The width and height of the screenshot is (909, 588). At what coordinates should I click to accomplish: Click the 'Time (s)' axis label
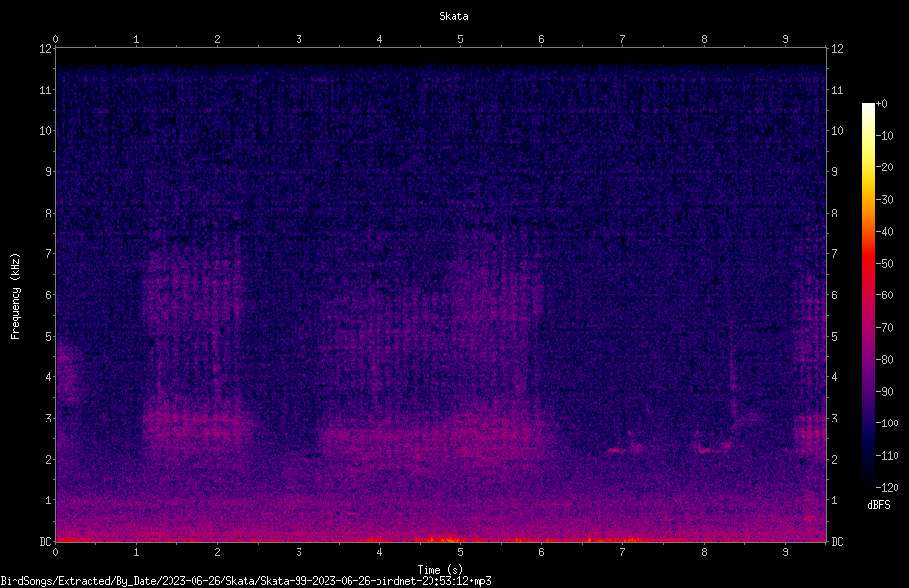440,570
